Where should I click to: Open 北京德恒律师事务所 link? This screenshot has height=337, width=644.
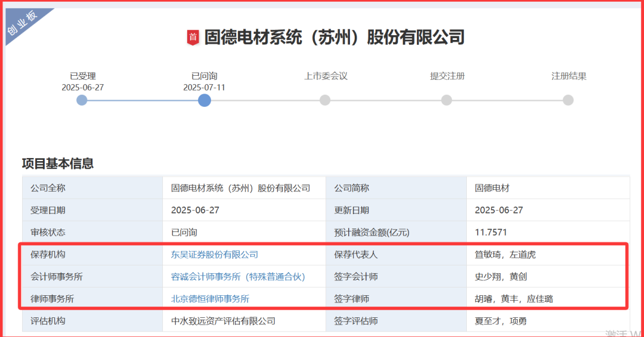click(210, 299)
